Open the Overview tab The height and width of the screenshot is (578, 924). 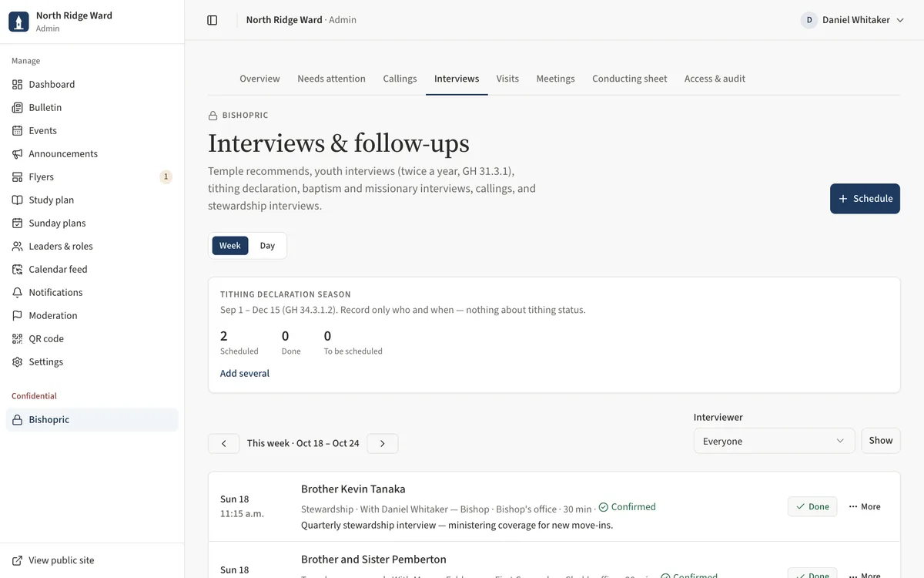pyautogui.click(x=259, y=79)
